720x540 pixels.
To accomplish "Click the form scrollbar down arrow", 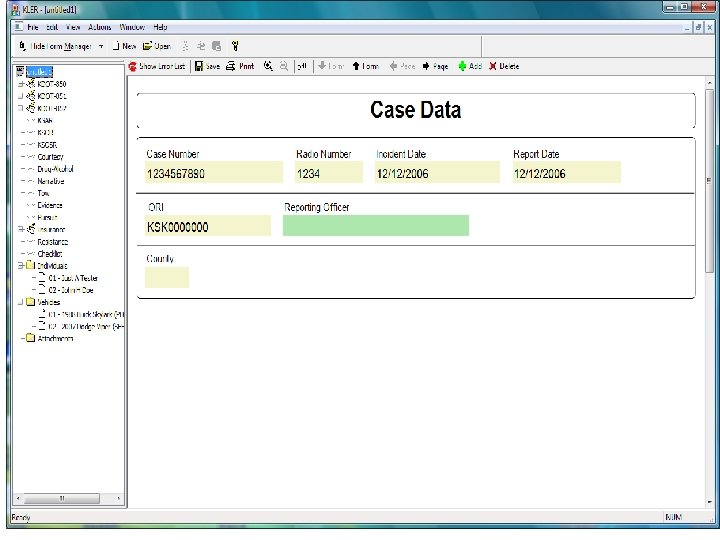I will coord(709,502).
